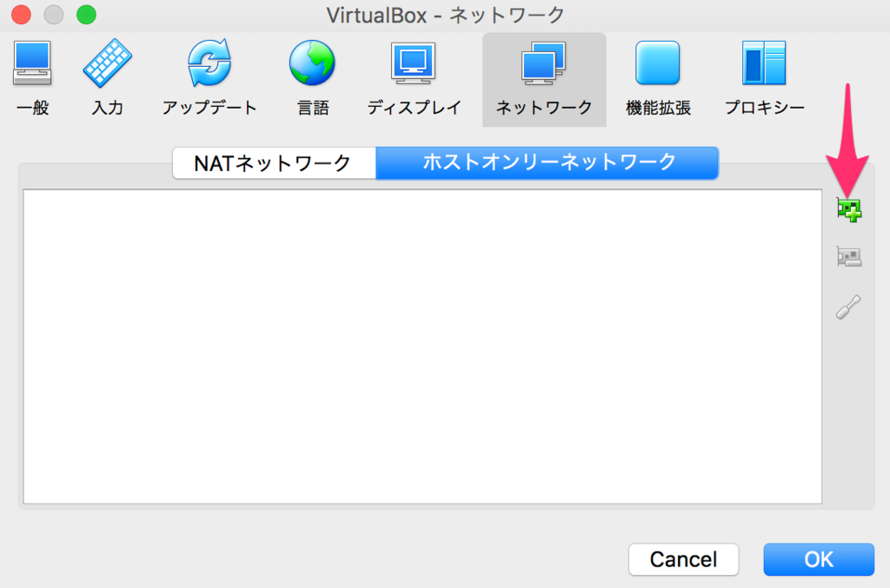Open the 言語 (Language) globe preferences
Viewport: 890px width, 588px height.
312,78
